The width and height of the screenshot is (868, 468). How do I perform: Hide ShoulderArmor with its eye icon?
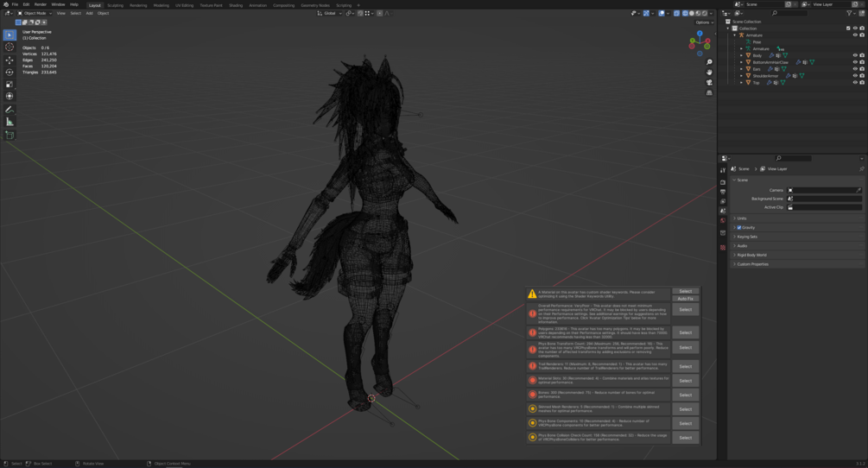click(855, 76)
